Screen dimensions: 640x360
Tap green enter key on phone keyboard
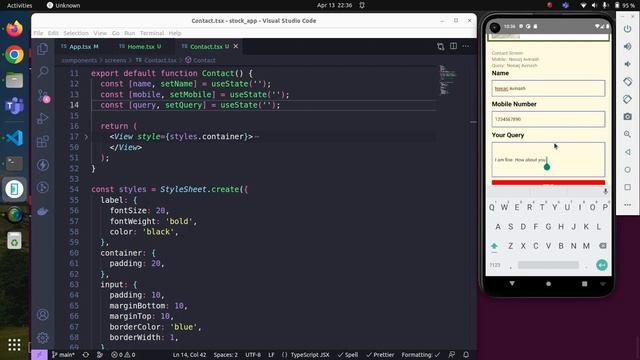(602, 265)
